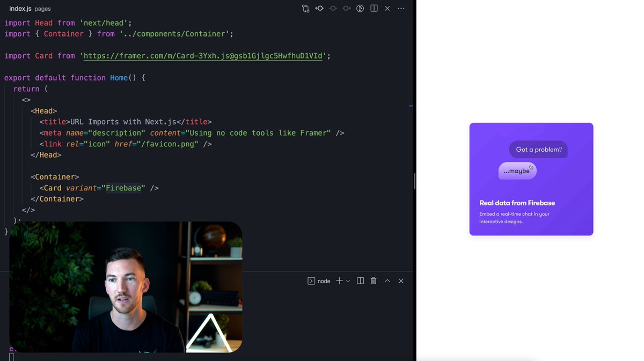Click the node shell icon in the terminal toolbar
The image size is (644, 361).
tap(311, 281)
